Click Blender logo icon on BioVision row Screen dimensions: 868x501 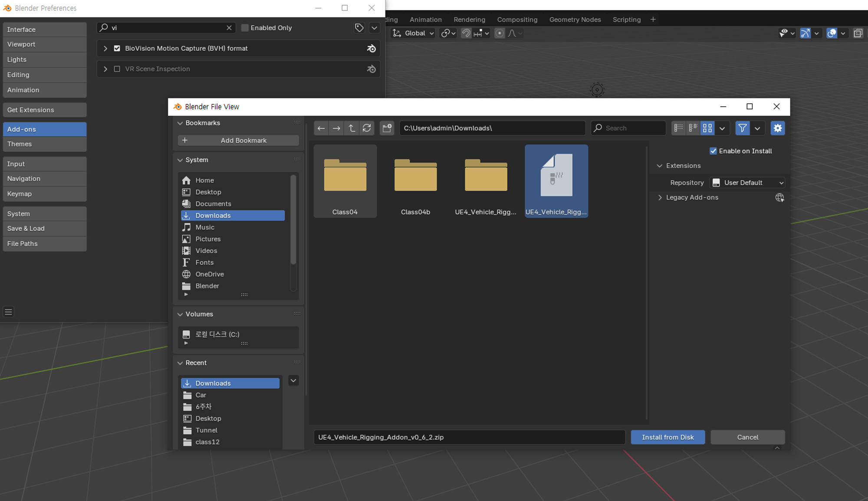pyautogui.click(x=372, y=49)
